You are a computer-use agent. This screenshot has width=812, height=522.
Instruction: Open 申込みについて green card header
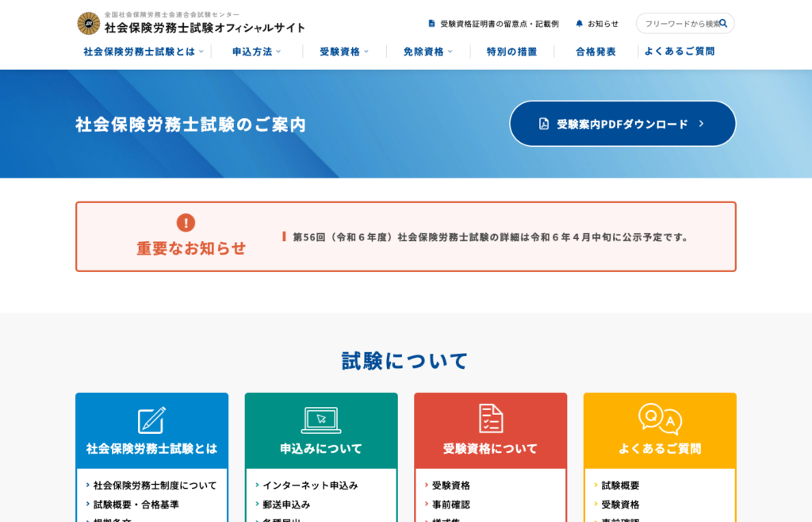click(321, 431)
